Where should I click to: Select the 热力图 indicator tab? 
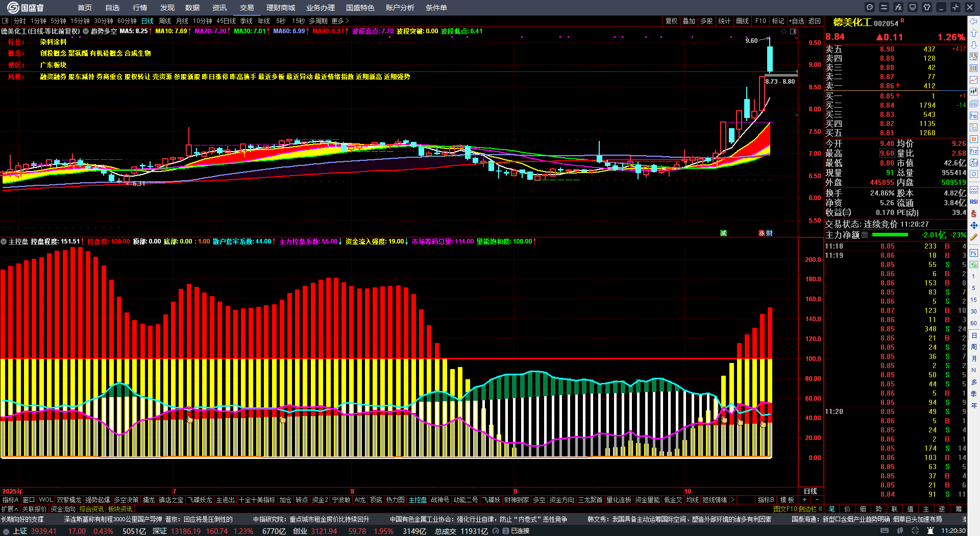click(x=395, y=500)
